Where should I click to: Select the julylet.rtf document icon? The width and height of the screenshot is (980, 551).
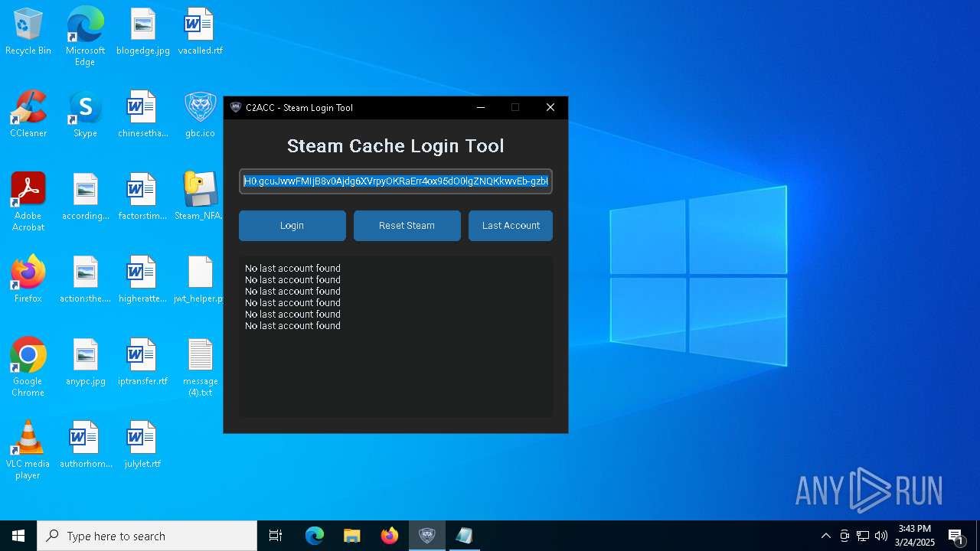click(143, 445)
